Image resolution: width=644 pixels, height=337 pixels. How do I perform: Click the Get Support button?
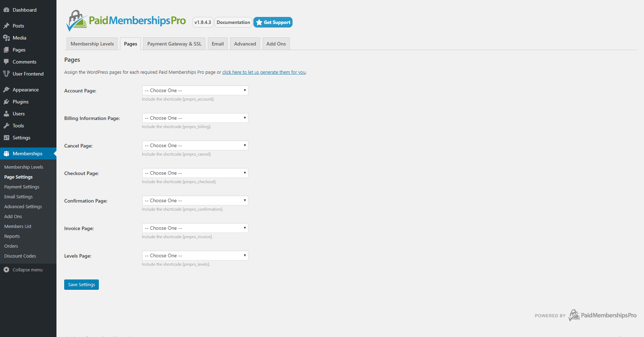coord(273,22)
